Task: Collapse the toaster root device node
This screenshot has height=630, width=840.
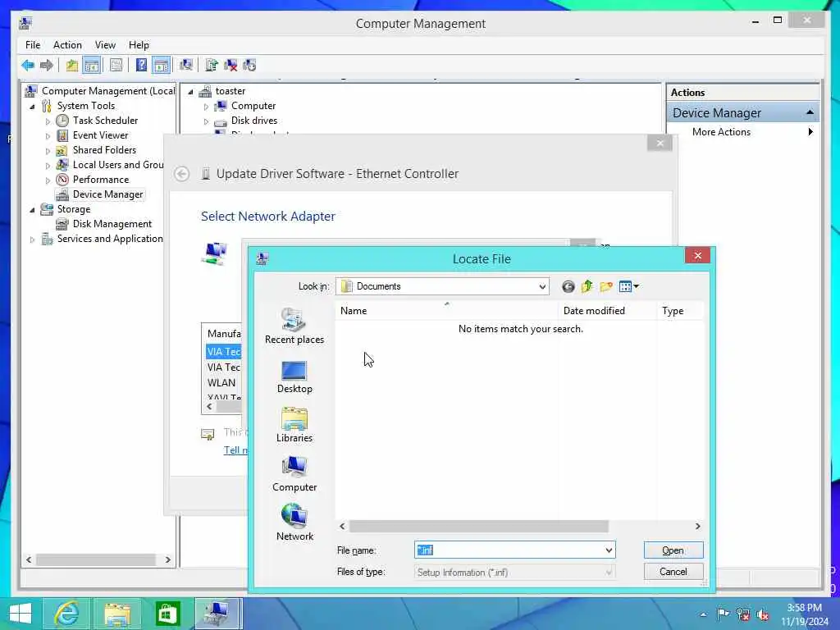Action: point(190,92)
